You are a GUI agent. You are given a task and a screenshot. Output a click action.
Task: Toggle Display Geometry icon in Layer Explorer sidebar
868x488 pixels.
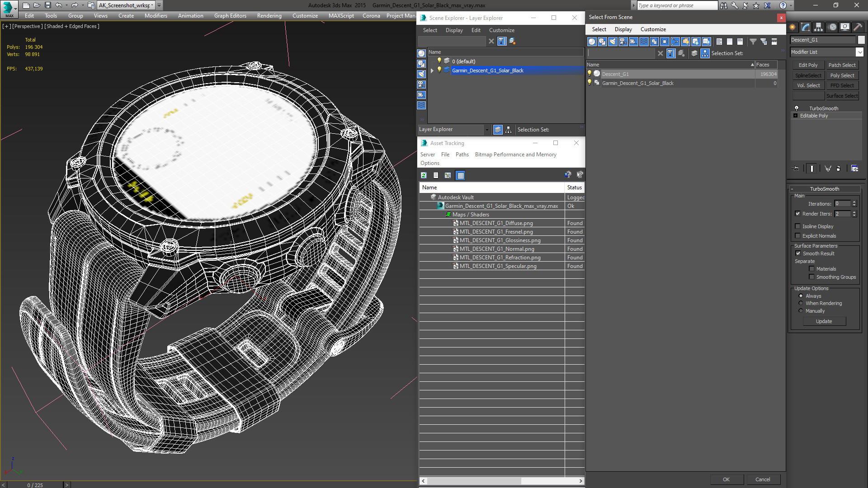[x=421, y=53]
